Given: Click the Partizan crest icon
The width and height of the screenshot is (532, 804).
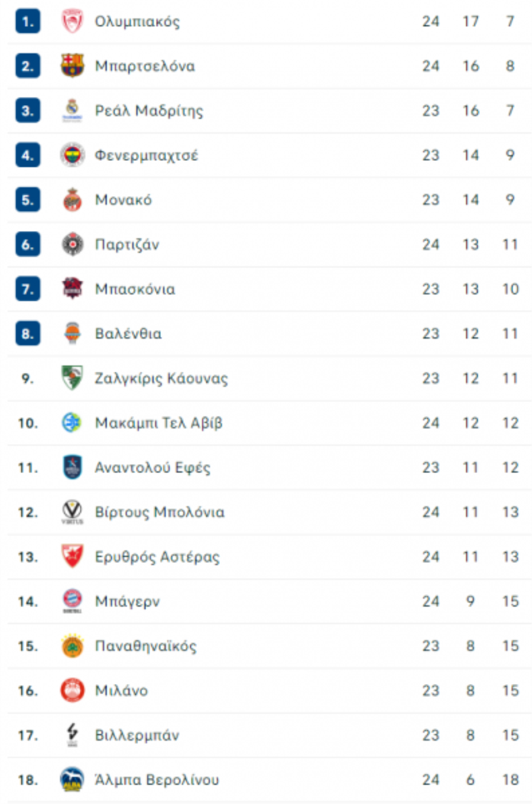Looking at the screenshot, I should (72, 244).
